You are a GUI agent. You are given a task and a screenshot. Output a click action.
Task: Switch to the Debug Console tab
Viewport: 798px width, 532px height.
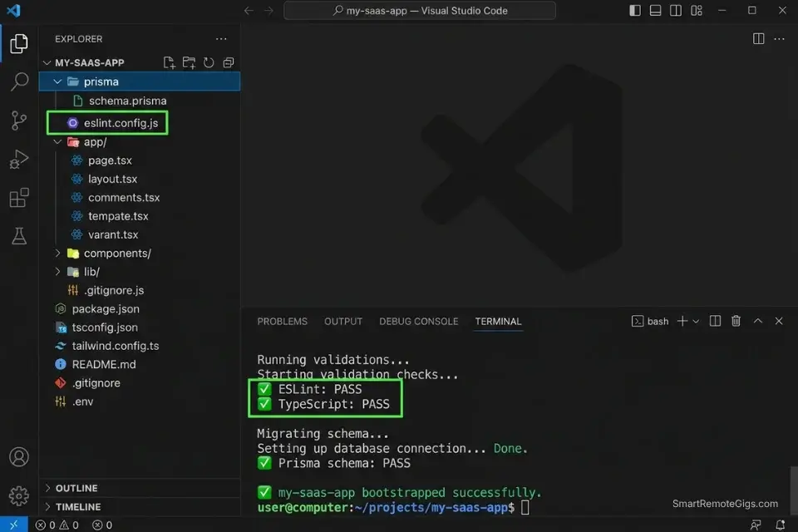[x=418, y=321]
